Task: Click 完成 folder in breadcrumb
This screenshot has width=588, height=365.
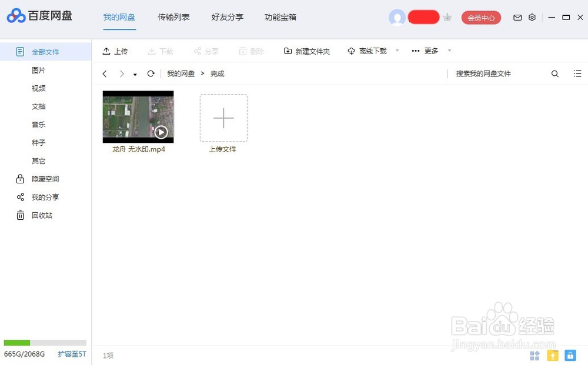Action: point(217,74)
